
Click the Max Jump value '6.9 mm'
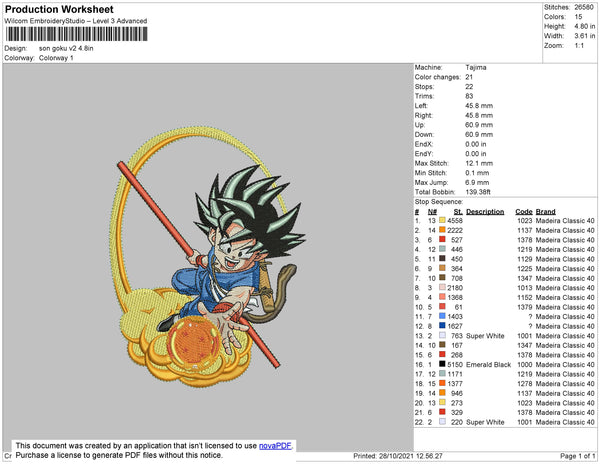(x=477, y=182)
